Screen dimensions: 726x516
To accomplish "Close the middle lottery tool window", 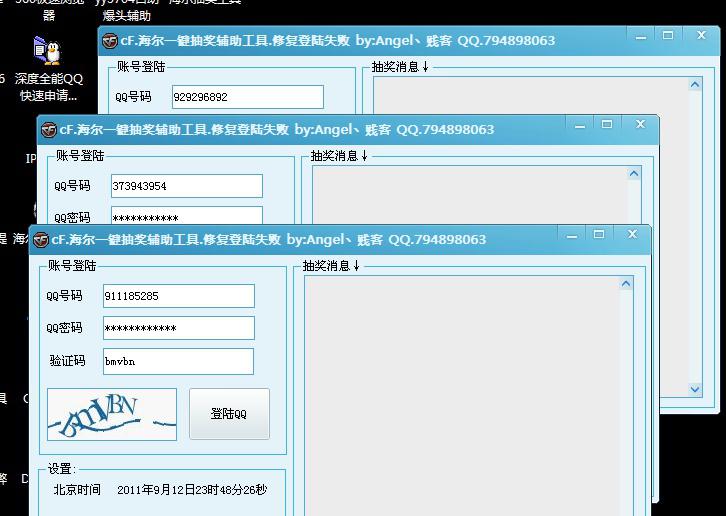I will click(640, 124).
